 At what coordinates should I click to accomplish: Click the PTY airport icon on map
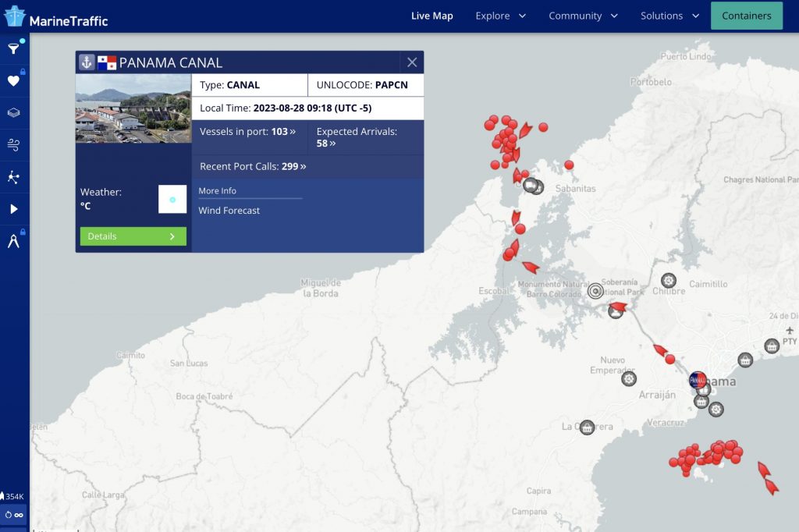[x=790, y=331]
